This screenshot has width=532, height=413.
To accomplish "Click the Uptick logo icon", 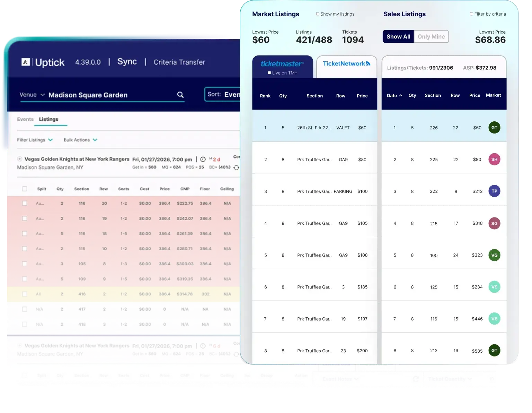I will point(26,62).
